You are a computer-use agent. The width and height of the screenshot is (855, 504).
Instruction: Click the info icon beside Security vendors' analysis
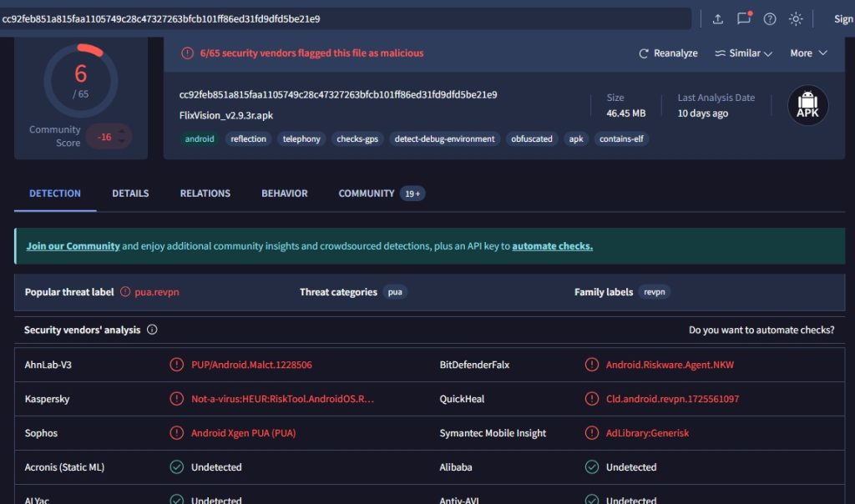(150, 330)
